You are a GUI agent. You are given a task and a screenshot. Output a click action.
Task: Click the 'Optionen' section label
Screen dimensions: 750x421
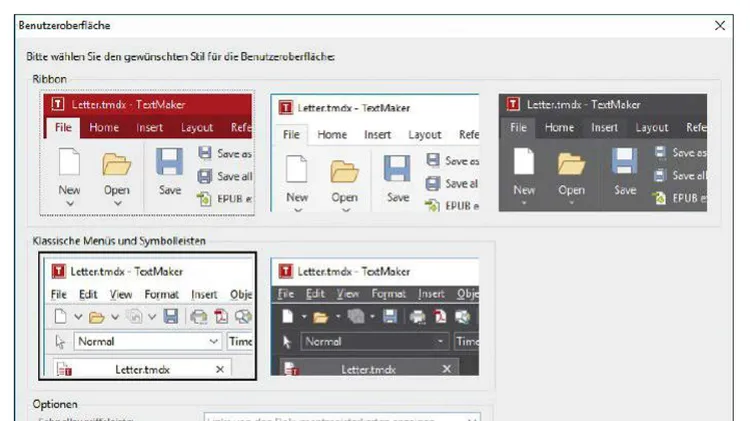(x=55, y=404)
